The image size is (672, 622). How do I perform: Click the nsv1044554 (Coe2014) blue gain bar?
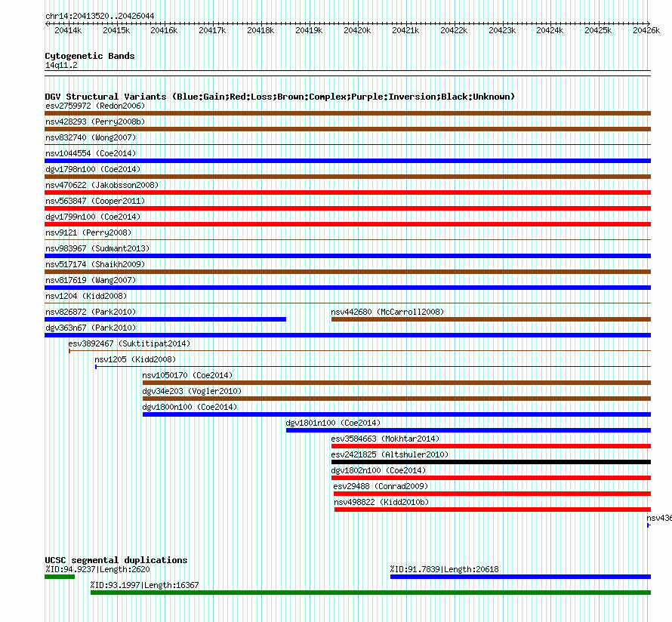click(347, 161)
